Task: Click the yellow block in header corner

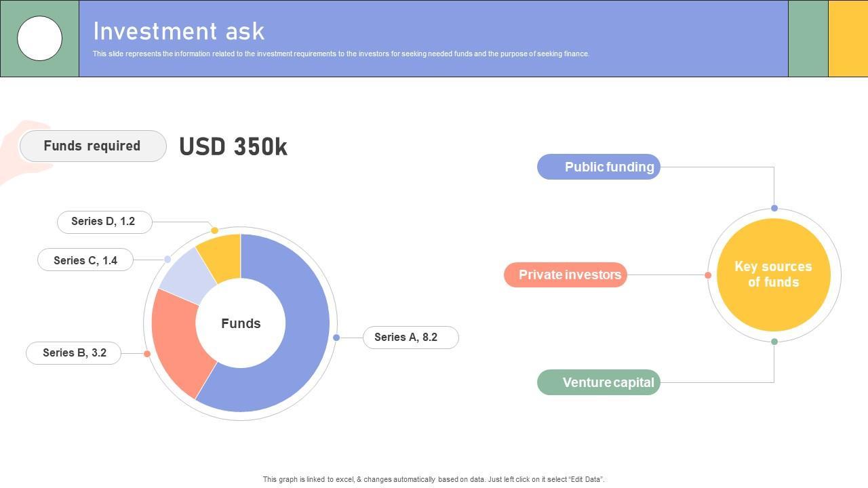Action: click(848, 39)
